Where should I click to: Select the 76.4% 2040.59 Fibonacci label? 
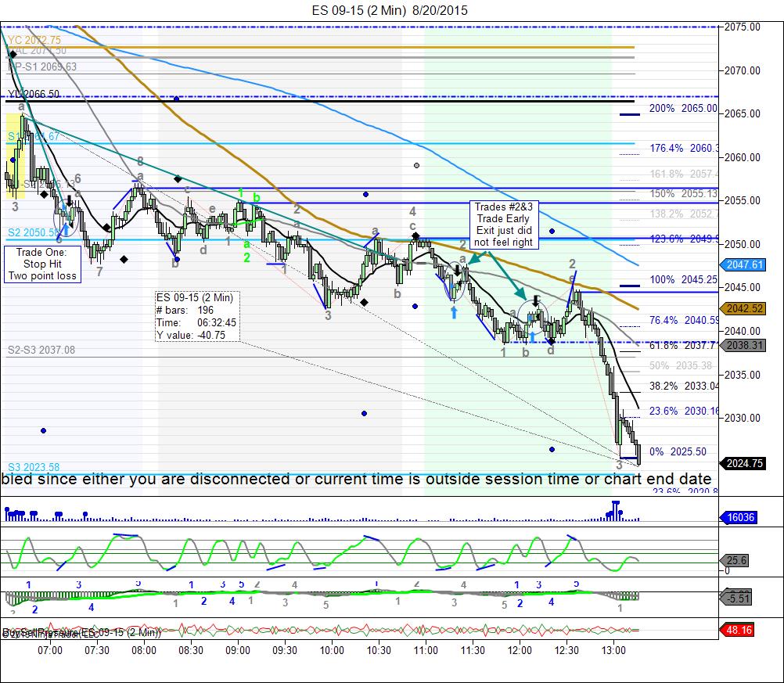point(684,320)
